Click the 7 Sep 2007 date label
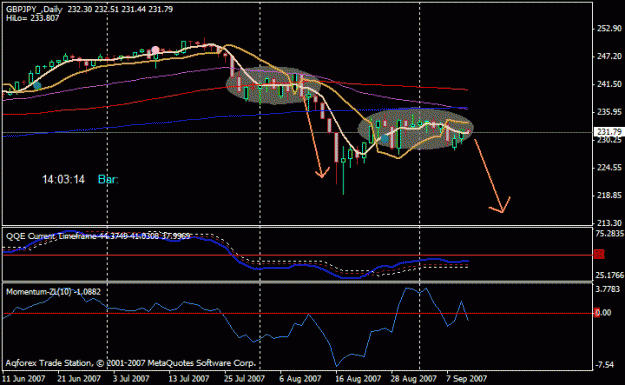This screenshot has width=625, height=385. click(x=467, y=379)
